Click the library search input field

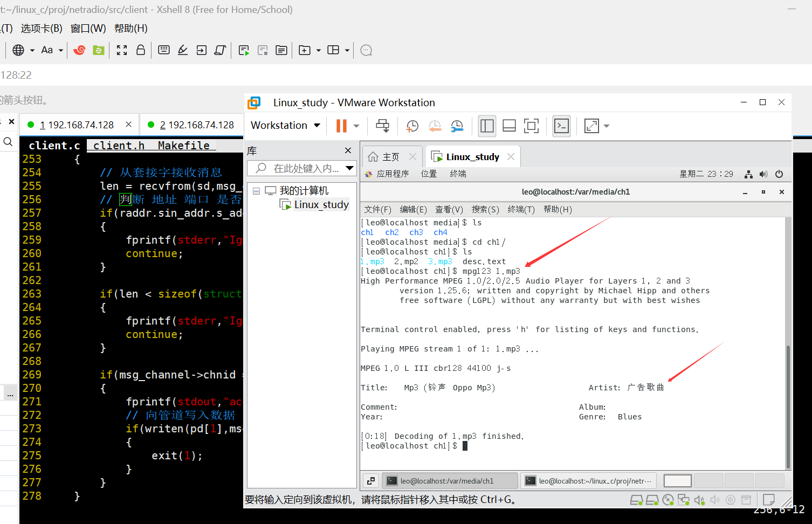coord(302,168)
